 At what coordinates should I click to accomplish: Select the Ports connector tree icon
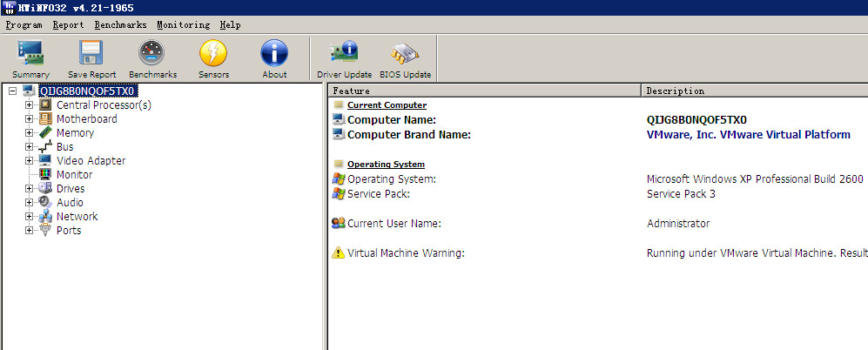pos(46,230)
